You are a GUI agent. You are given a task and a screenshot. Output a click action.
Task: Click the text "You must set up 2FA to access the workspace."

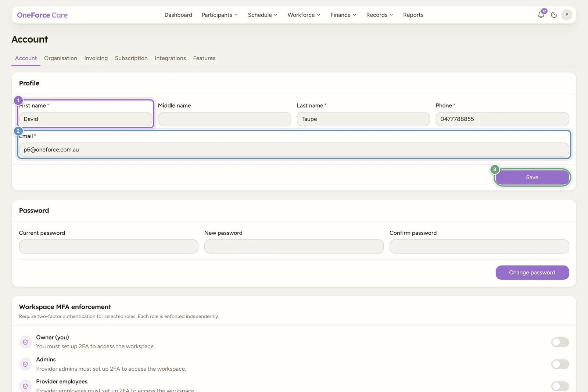click(x=96, y=346)
